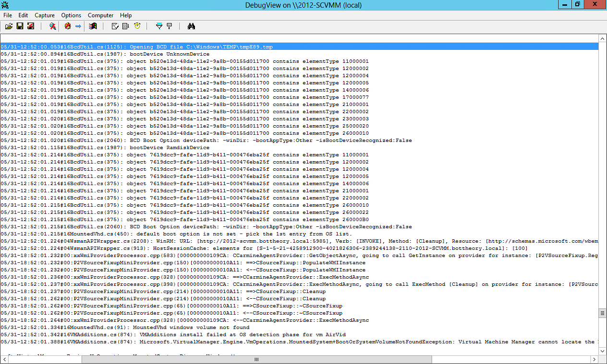Toggle clock time display format
607x364 pixels.
pos(137,26)
